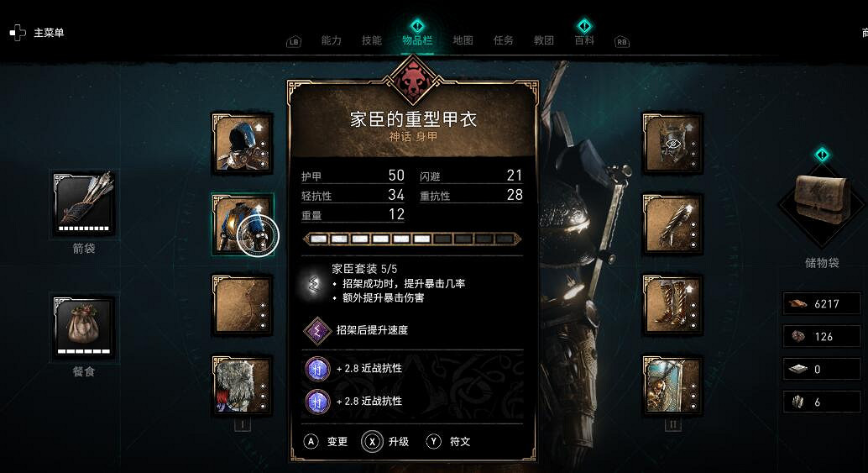Open the 任务 quests tab

(x=503, y=40)
